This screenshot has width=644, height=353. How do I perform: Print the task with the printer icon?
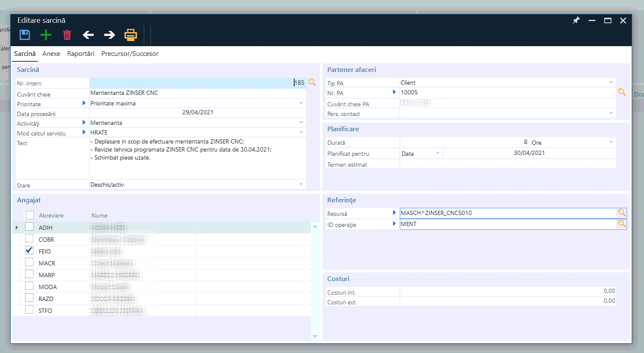[130, 35]
